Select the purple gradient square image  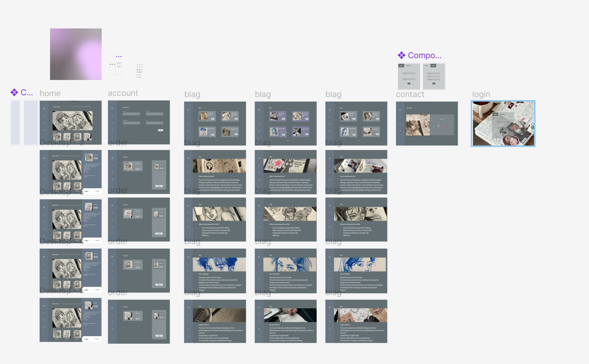click(76, 54)
